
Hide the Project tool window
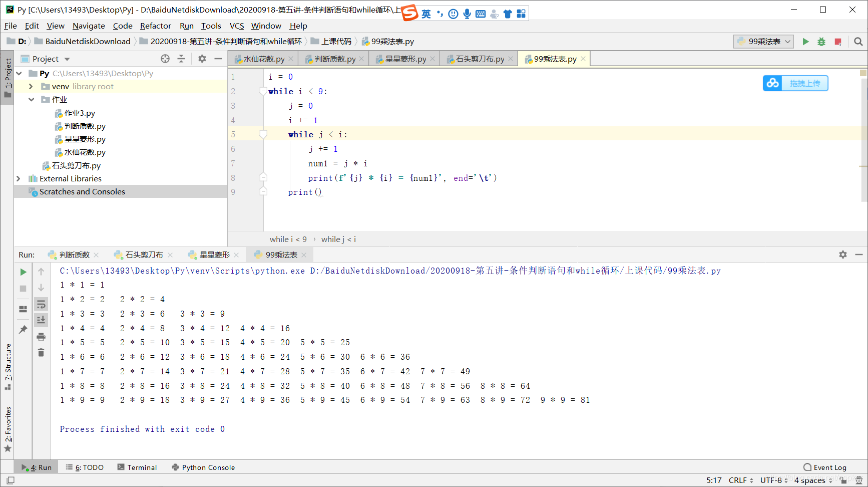click(218, 59)
